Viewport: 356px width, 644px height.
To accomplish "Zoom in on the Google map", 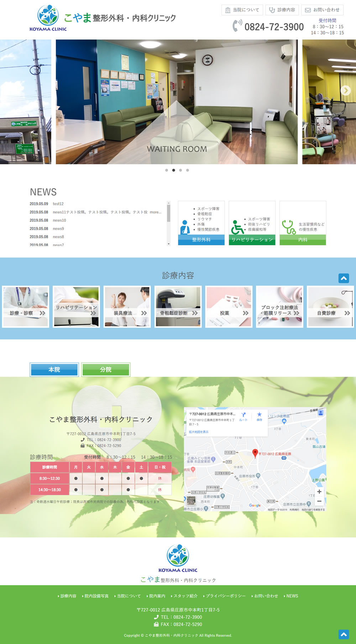I will 319,492.
